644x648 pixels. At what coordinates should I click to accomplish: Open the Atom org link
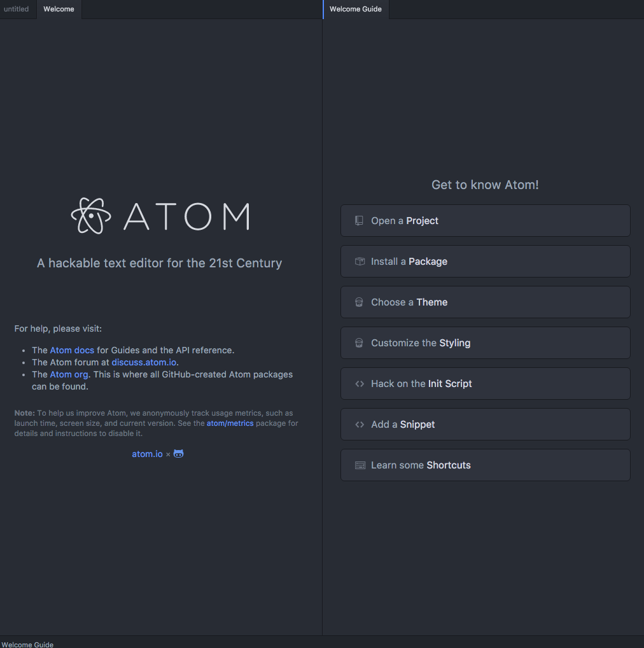(69, 374)
